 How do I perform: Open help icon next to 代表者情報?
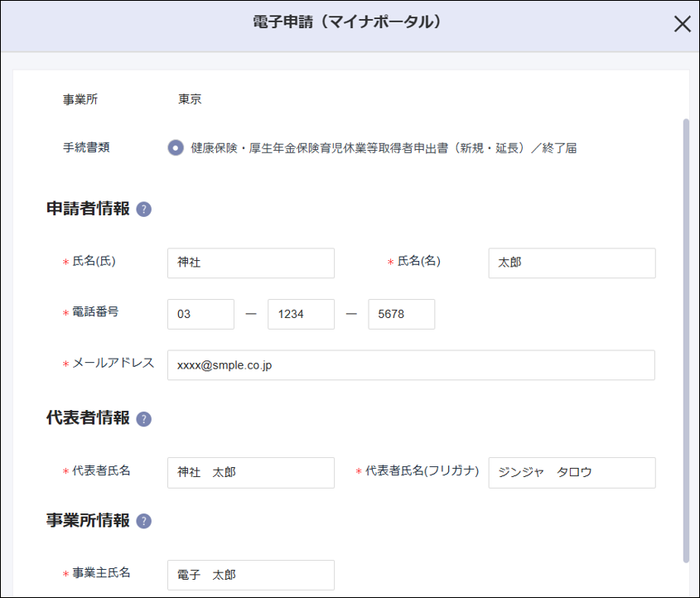[144, 419]
